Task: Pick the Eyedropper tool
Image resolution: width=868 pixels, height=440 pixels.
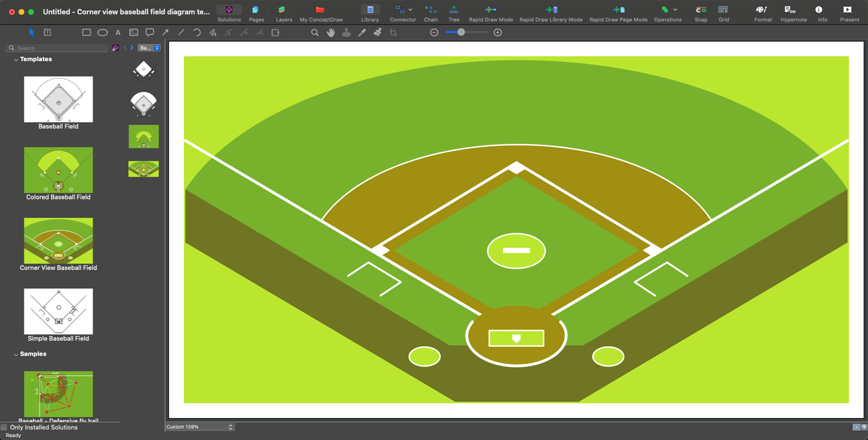Action: (x=362, y=32)
